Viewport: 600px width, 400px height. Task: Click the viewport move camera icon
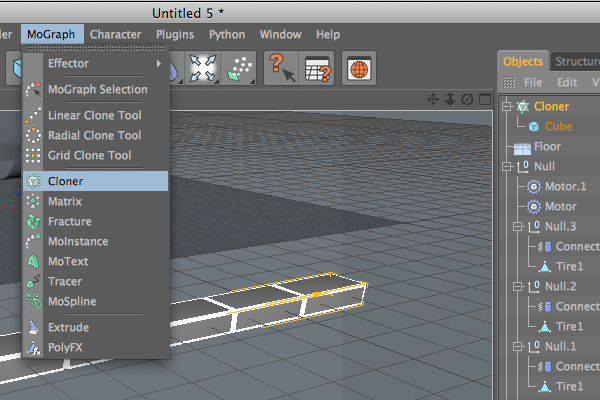click(433, 100)
